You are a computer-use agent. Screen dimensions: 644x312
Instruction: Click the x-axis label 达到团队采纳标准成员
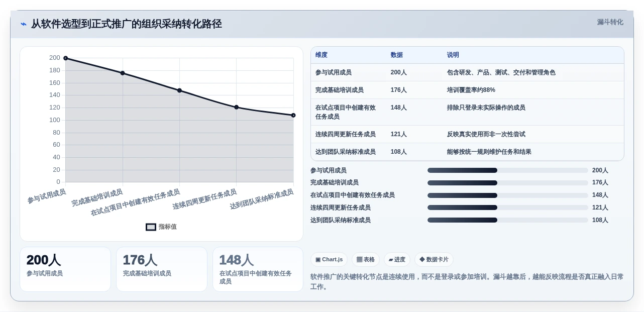click(262, 199)
